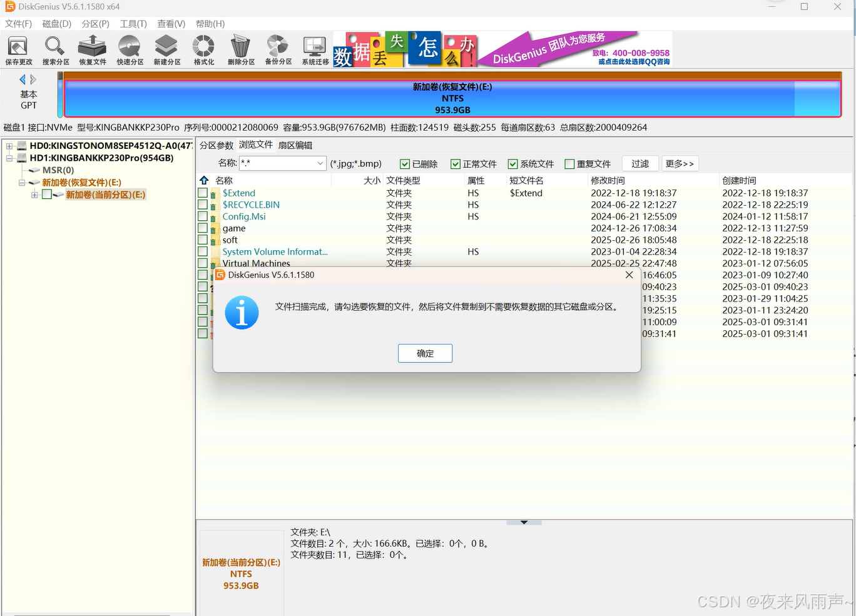This screenshot has width=856, height=616.
Task: Click the blue NTFS 953.9GB partition bar
Action: (x=452, y=98)
